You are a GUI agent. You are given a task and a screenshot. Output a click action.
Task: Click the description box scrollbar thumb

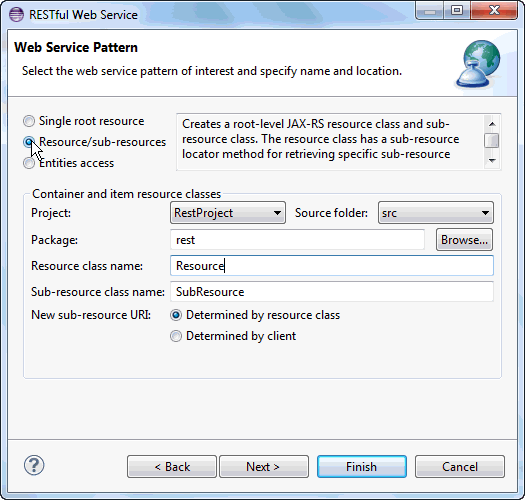coord(492,140)
